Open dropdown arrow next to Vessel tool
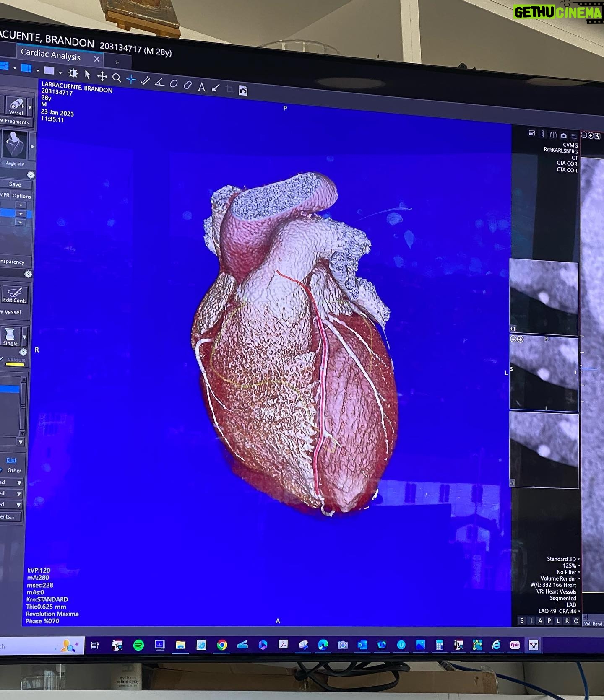 30,107
